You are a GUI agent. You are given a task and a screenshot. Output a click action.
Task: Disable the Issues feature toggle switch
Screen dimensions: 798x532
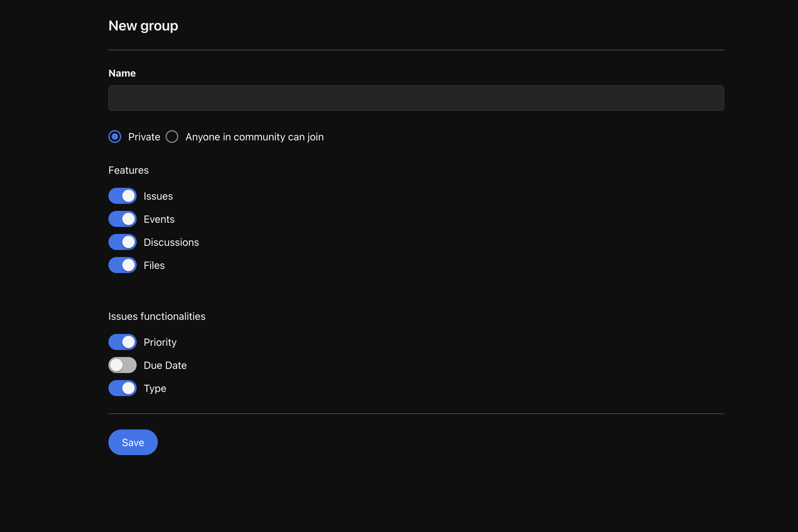(122, 196)
